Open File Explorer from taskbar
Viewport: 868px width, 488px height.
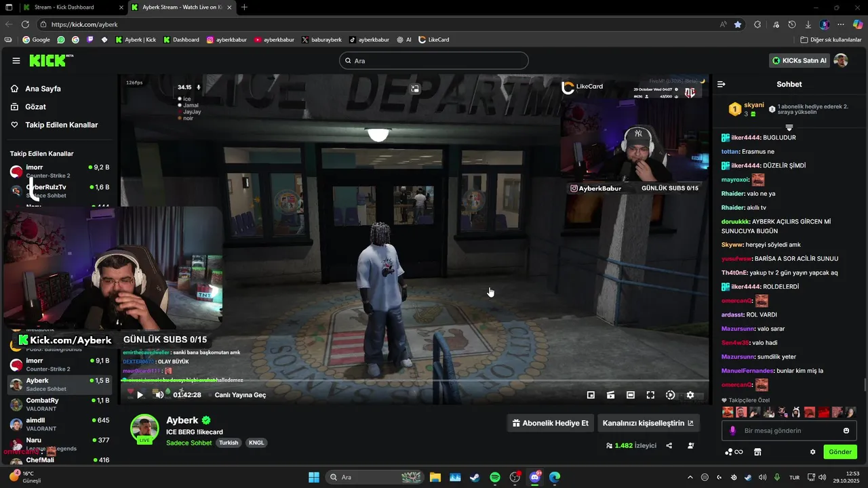[x=435, y=477]
